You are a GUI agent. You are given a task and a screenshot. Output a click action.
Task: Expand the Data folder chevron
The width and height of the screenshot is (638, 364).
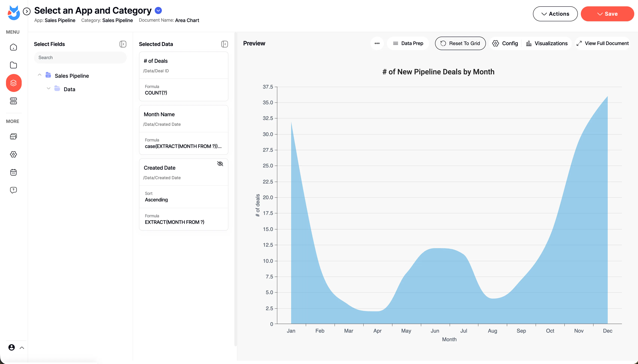pyautogui.click(x=49, y=88)
